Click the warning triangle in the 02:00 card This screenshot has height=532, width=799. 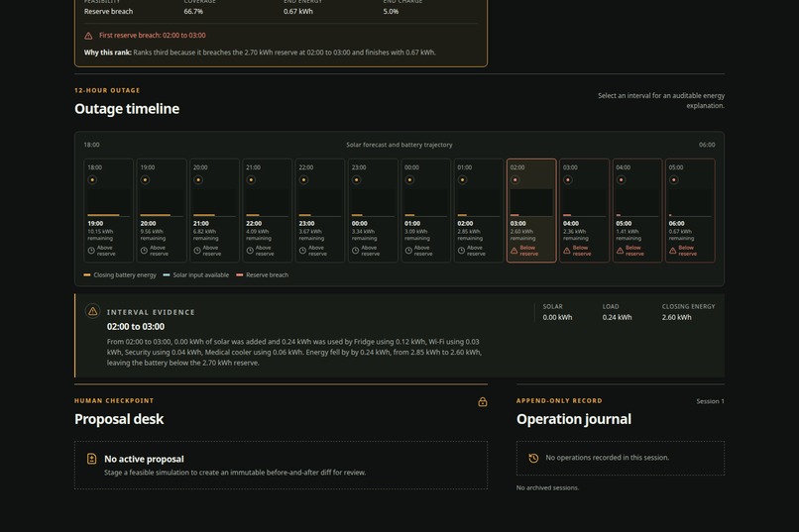tap(514, 251)
